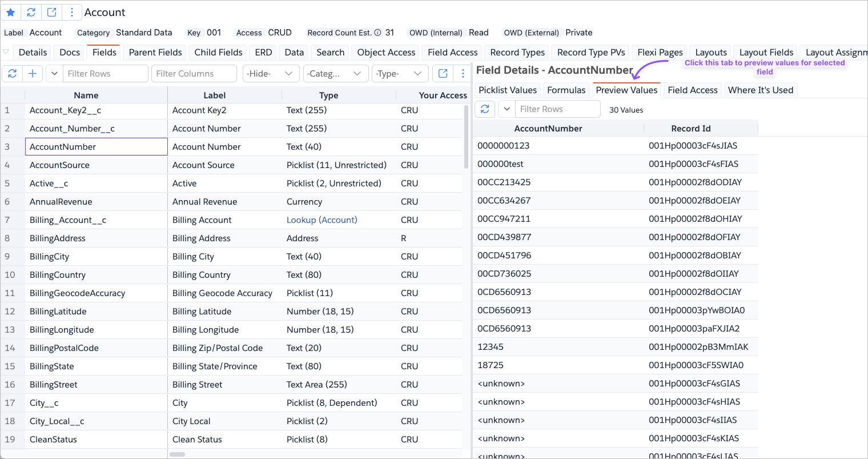This screenshot has height=459, width=868.
Task: Follow the Lookup (Account) link
Action: [322, 220]
